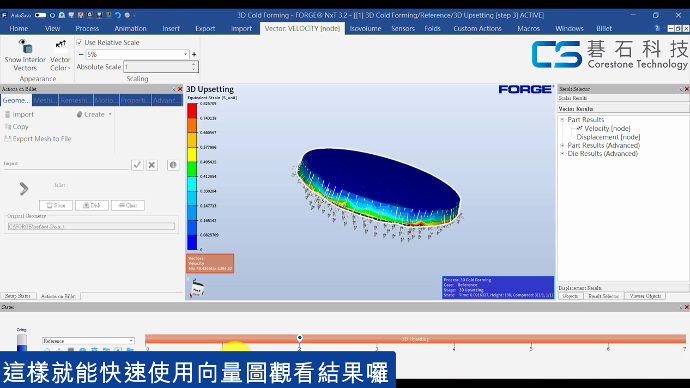Click the plus icon to increase scale
690x388 pixels.
tap(194, 55)
